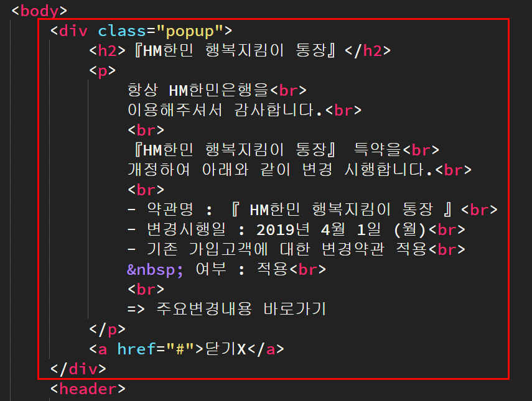Click the opening body tag
This screenshot has height=401, width=532.
[x=39, y=11]
